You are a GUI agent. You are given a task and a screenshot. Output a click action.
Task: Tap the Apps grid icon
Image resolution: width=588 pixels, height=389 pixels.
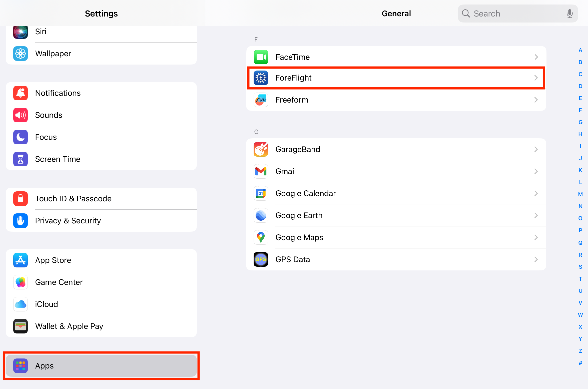[x=21, y=366]
